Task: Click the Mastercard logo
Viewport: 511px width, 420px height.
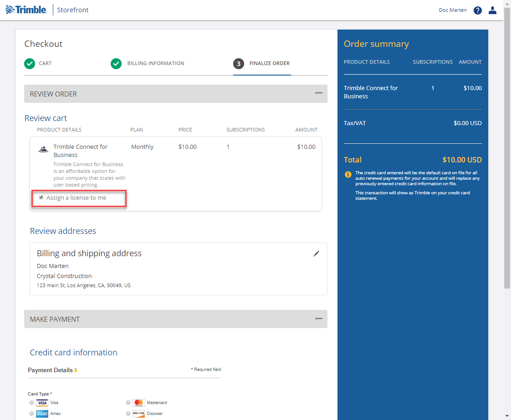Action: click(x=138, y=403)
